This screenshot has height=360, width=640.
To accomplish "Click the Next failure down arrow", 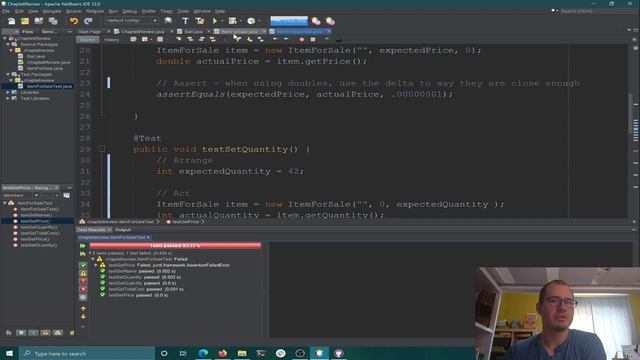I will click(83, 317).
